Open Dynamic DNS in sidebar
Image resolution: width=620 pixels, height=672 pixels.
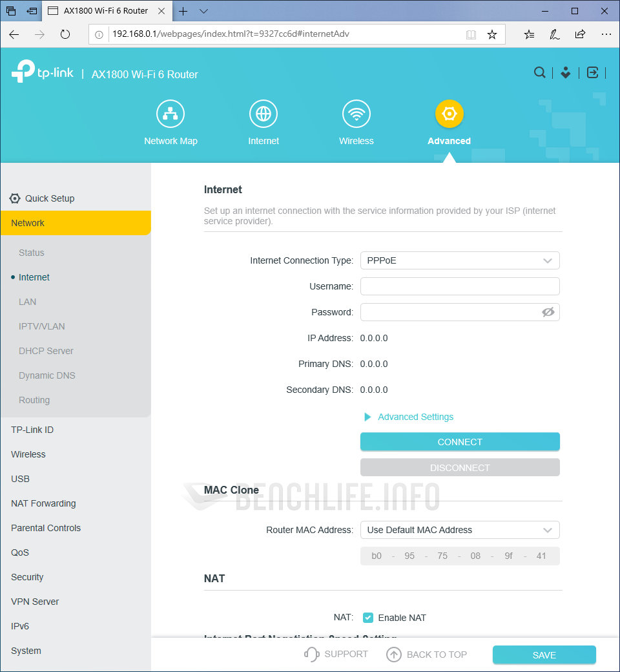(x=46, y=375)
